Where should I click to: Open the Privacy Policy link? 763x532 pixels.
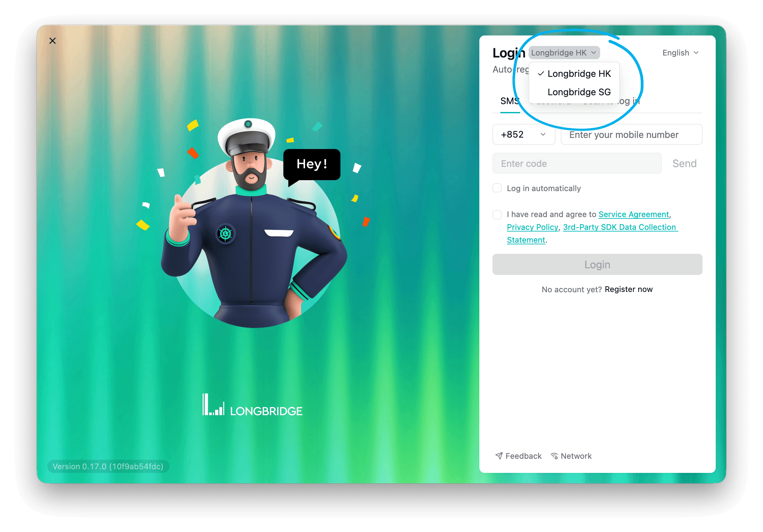pyautogui.click(x=532, y=227)
